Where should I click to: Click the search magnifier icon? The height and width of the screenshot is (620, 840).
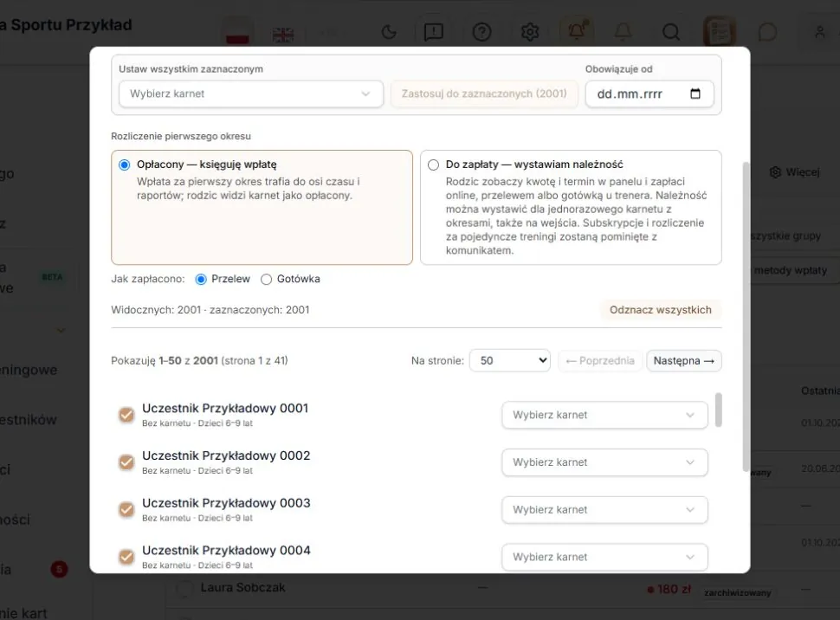[x=671, y=32]
